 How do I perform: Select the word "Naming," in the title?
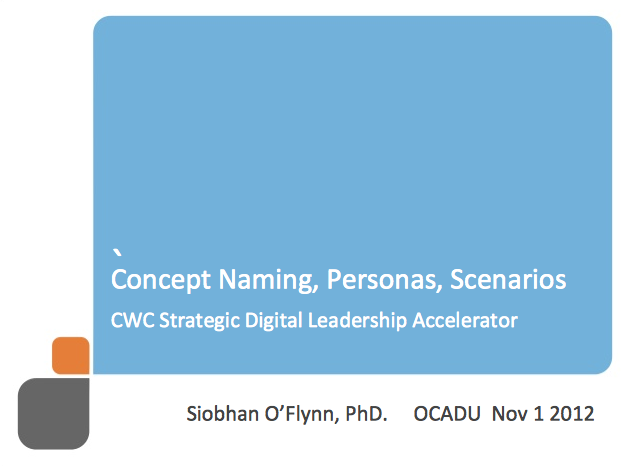pos(268,280)
